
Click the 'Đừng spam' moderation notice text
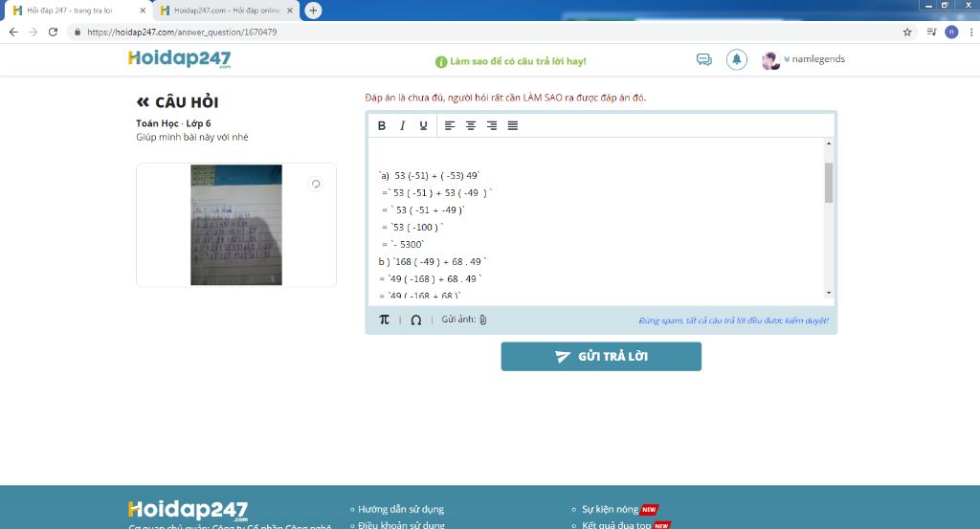(x=734, y=320)
